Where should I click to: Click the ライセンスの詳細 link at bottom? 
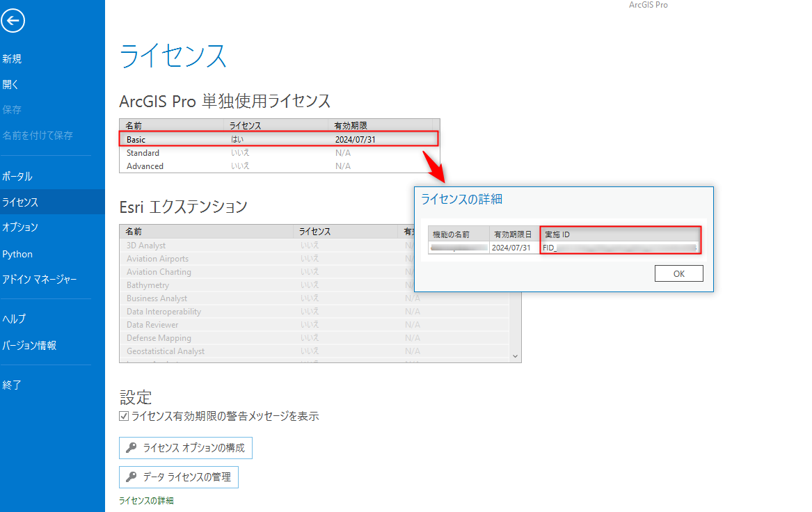(x=146, y=501)
